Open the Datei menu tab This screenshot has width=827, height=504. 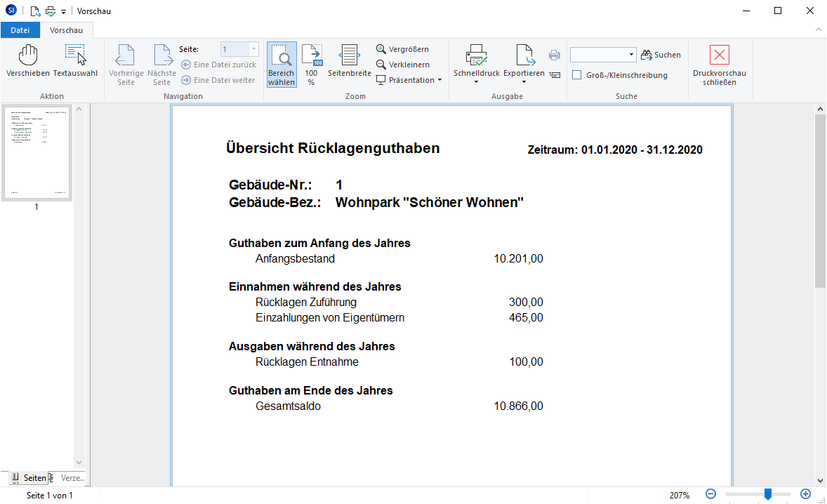click(20, 30)
